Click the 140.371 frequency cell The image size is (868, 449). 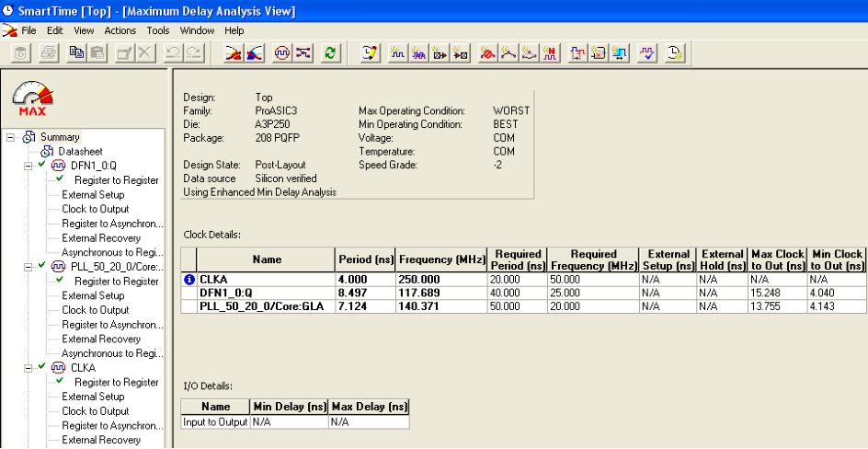(x=441, y=306)
